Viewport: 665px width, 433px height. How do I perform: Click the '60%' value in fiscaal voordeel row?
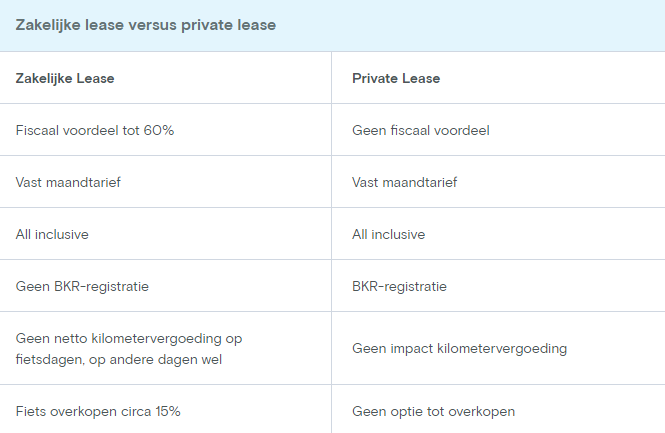(159, 130)
